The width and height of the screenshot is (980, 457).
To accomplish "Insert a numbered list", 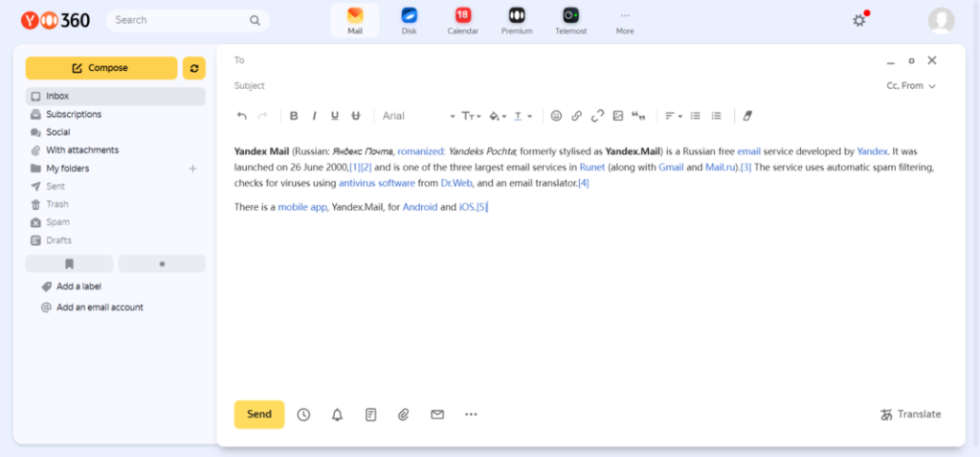I will click(716, 116).
